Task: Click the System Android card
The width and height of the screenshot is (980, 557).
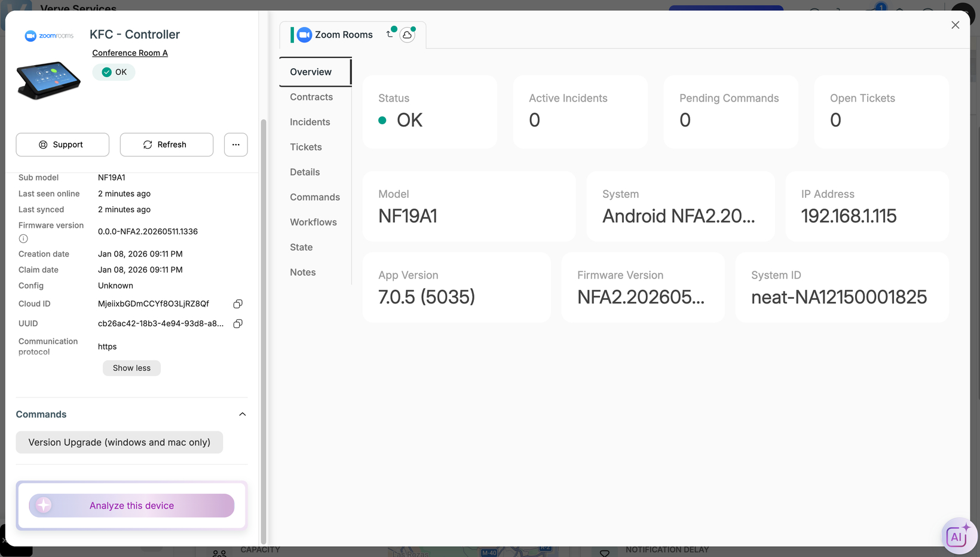Action: coord(681,206)
